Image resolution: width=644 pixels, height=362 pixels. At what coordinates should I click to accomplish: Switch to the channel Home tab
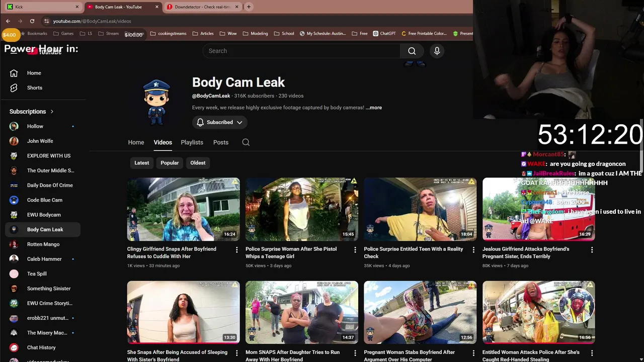136,142
